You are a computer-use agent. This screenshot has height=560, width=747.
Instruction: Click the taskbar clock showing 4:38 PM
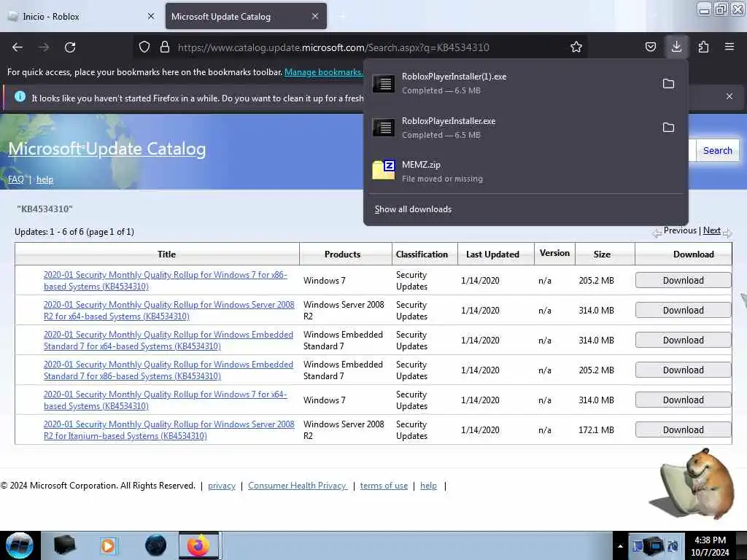tap(710, 546)
